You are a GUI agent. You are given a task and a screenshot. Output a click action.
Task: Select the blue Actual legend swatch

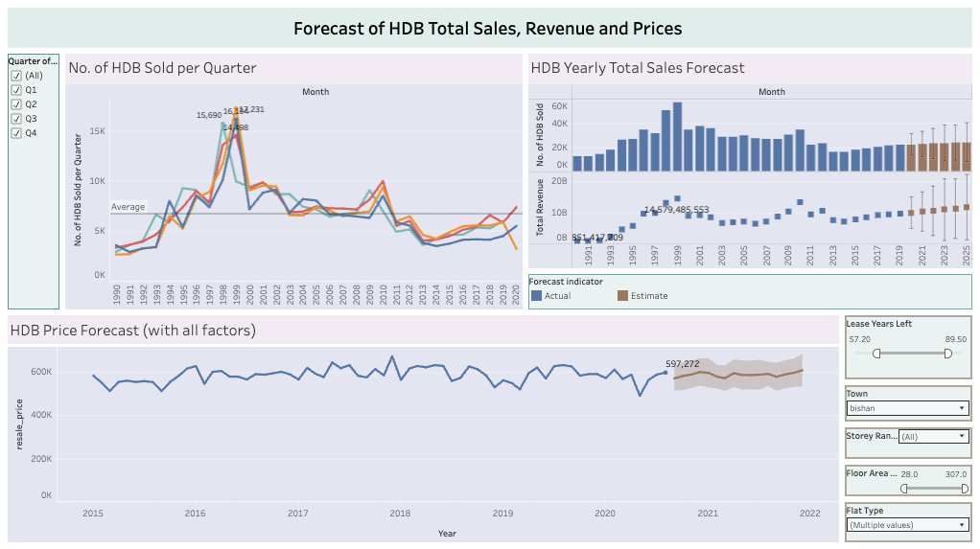[x=537, y=296]
